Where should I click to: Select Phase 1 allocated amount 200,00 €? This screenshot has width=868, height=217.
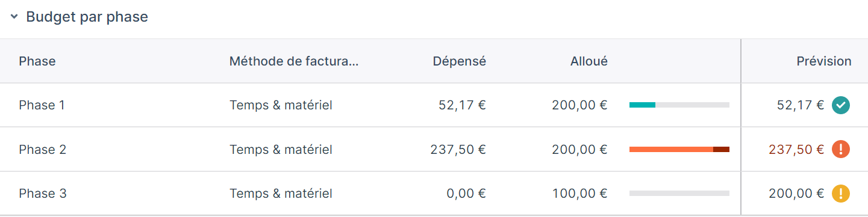click(x=579, y=105)
